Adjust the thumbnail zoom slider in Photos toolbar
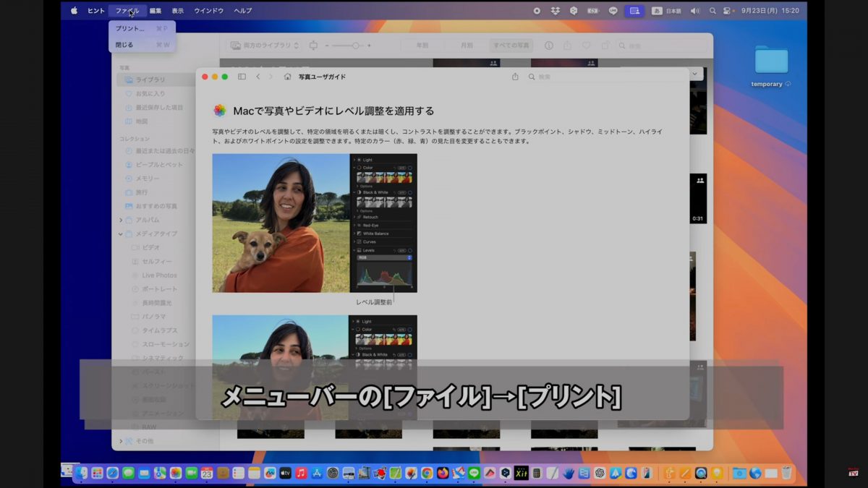This screenshot has width=868, height=488. [356, 46]
